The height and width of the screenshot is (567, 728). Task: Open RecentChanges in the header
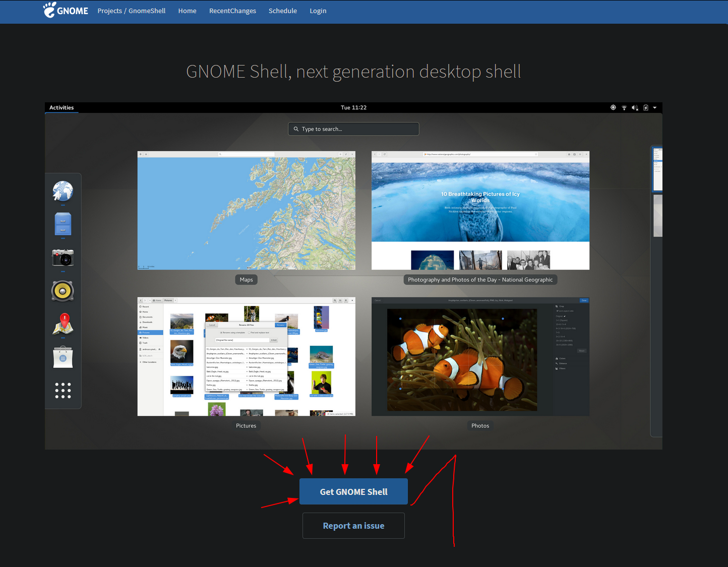pos(232,11)
